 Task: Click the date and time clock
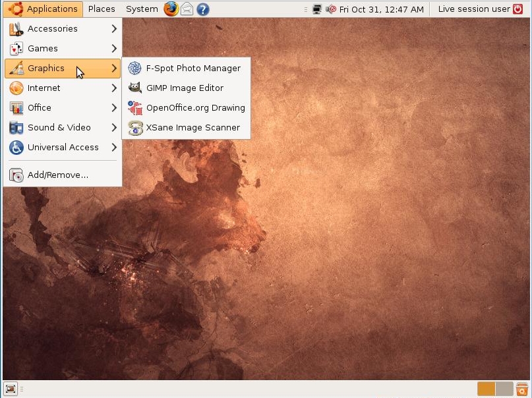[x=381, y=9]
